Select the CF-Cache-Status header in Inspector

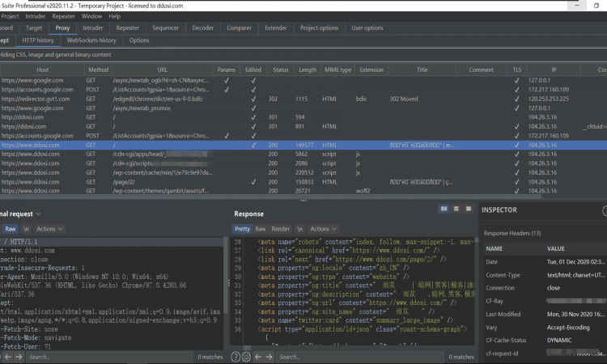pos(545,341)
